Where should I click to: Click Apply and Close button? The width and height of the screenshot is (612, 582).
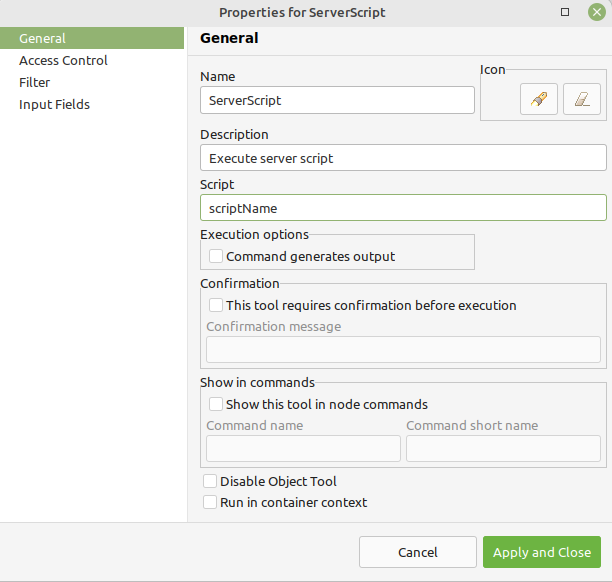542,552
